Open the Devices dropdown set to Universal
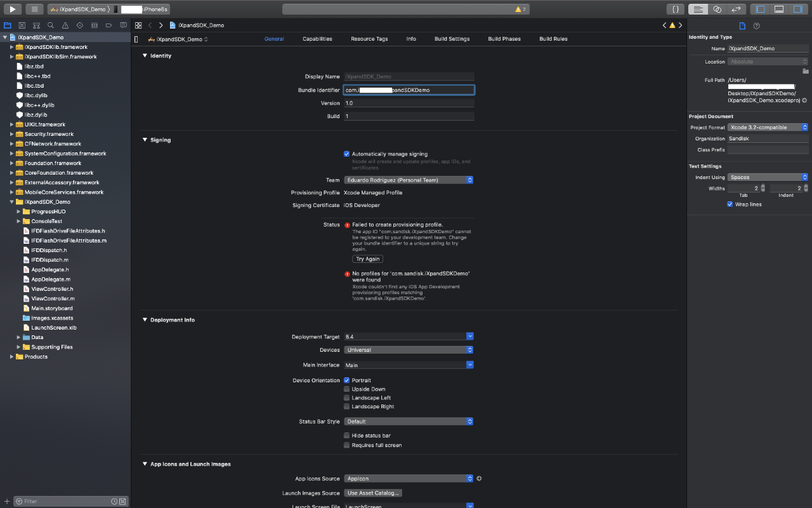The height and width of the screenshot is (508, 812). point(409,350)
